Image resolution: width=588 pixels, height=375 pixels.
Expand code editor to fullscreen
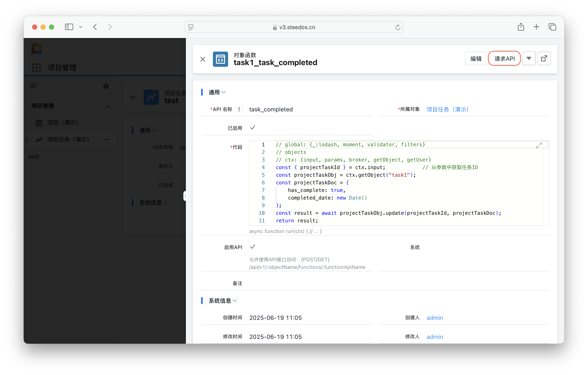[539, 145]
